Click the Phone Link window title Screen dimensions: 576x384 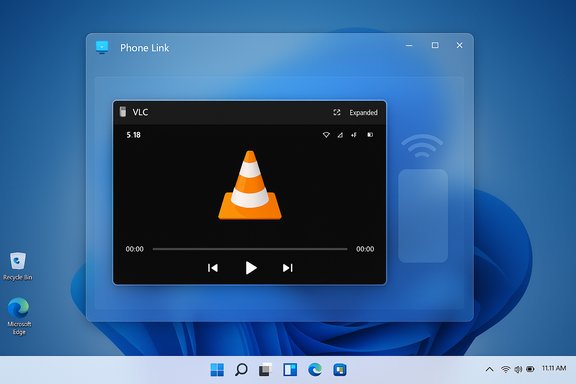144,48
